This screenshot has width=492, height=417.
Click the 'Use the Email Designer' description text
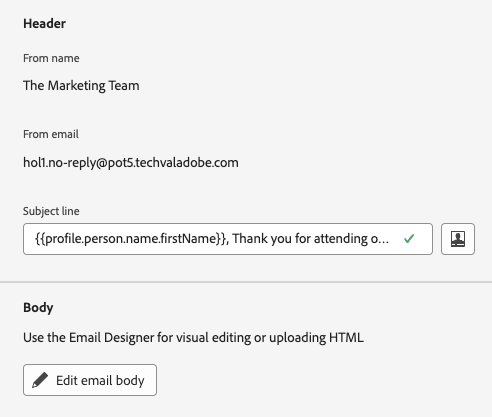coord(193,338)
